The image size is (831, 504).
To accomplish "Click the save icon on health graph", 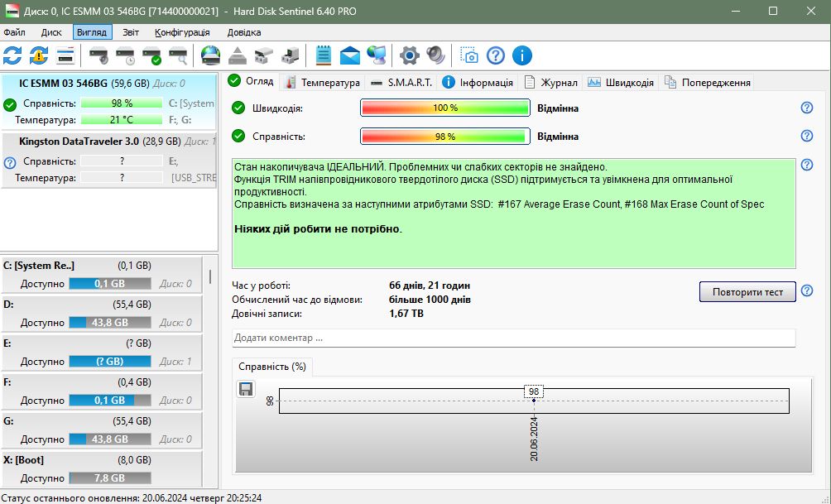I will pyautogui.click(x=245, y=390).
